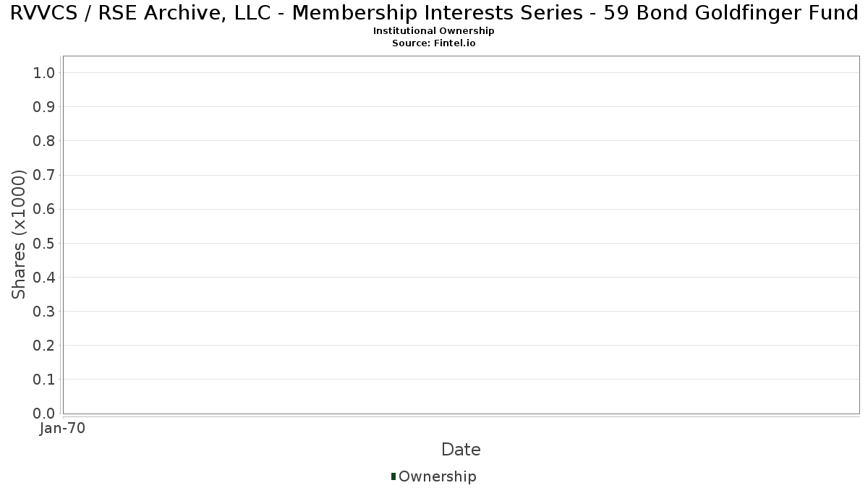Viewport: 868px width, 488px height.
Task: Click the 0.0 y-axis tick label
Action: coord(45,414)
